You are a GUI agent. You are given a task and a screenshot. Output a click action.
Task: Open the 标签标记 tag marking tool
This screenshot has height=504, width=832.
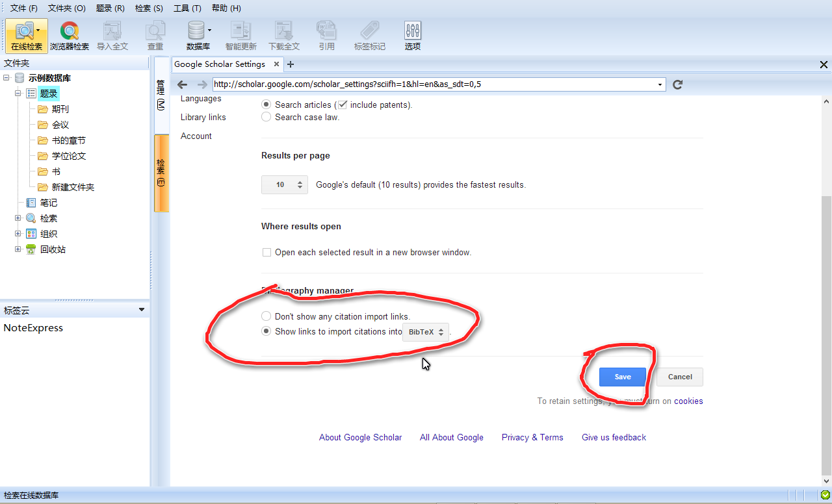tap(370, 36)
